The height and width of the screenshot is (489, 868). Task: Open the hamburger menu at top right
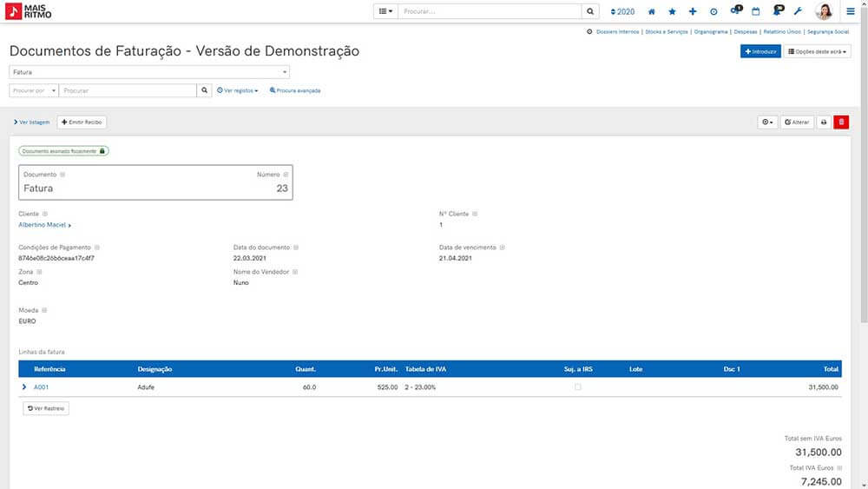(x=851, y=12)
